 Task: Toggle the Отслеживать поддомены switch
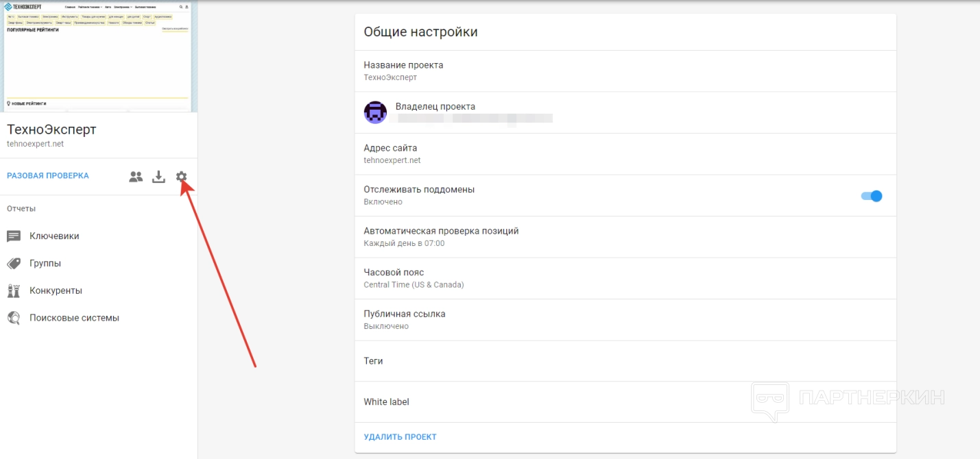coord(871,196)
